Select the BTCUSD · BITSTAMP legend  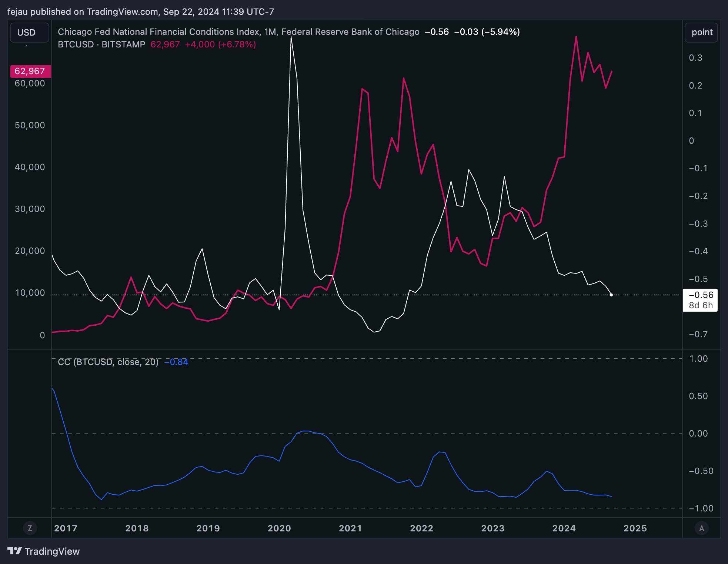(101, 44)
